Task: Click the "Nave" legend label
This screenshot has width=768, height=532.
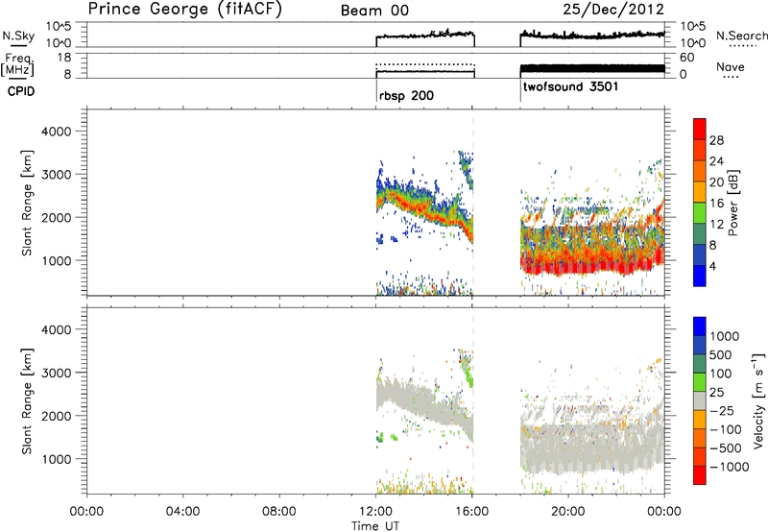Action: click(731, 67)
